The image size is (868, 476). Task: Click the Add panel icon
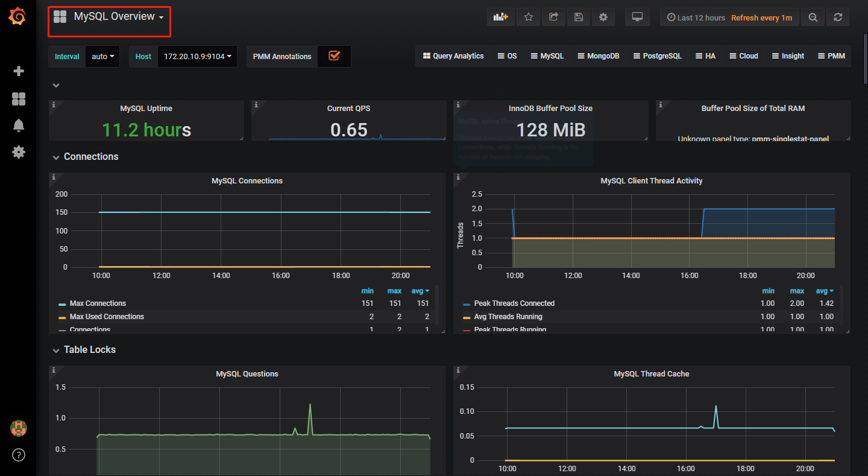[501, 17]
